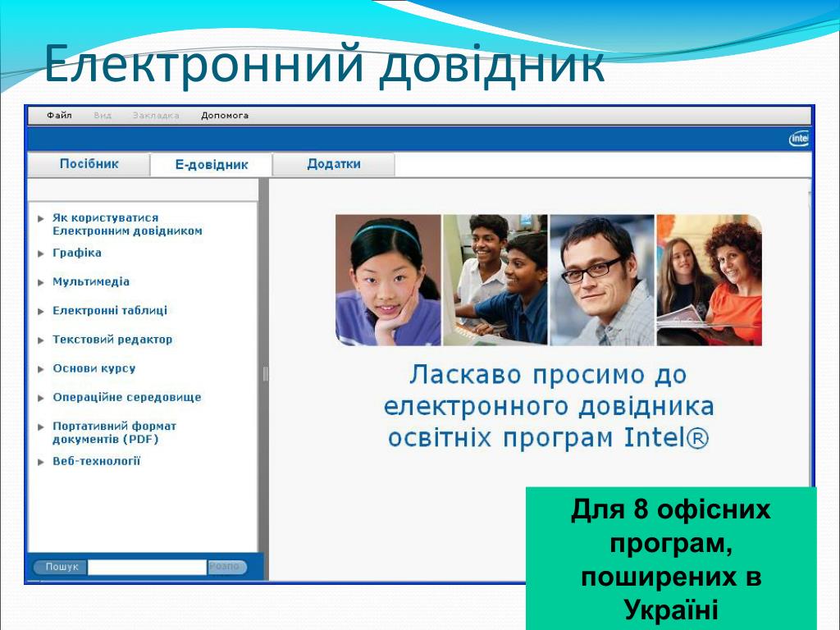This screenshot has width=840, height=630.
Task: Open the Мультимедіа topic
Action: click(x=91, y=282)
